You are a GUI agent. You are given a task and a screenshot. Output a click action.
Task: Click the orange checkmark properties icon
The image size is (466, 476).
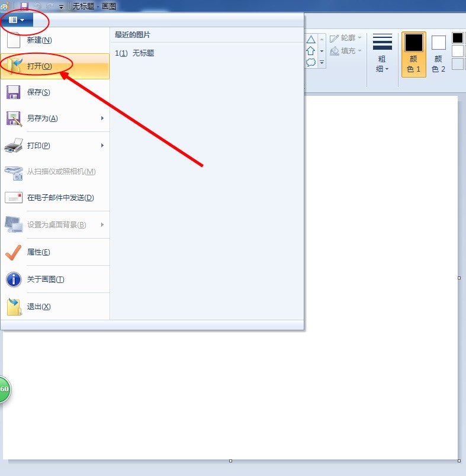(14, 252)
